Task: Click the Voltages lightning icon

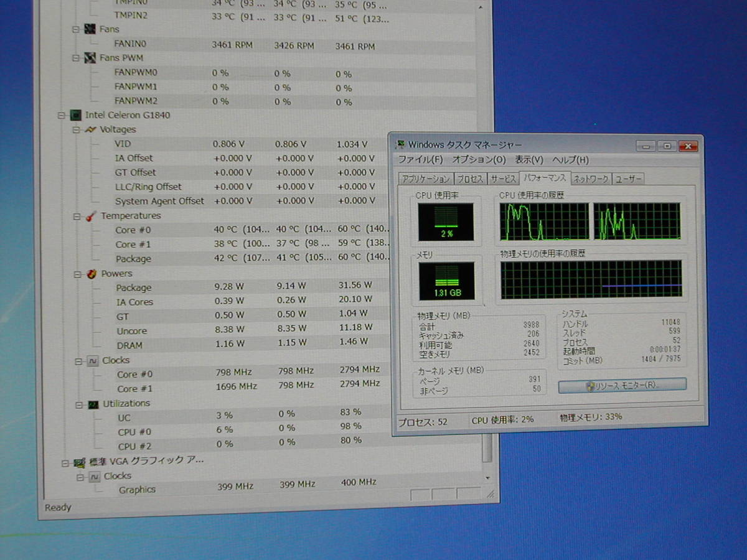Action: click(x=90, y=130)
